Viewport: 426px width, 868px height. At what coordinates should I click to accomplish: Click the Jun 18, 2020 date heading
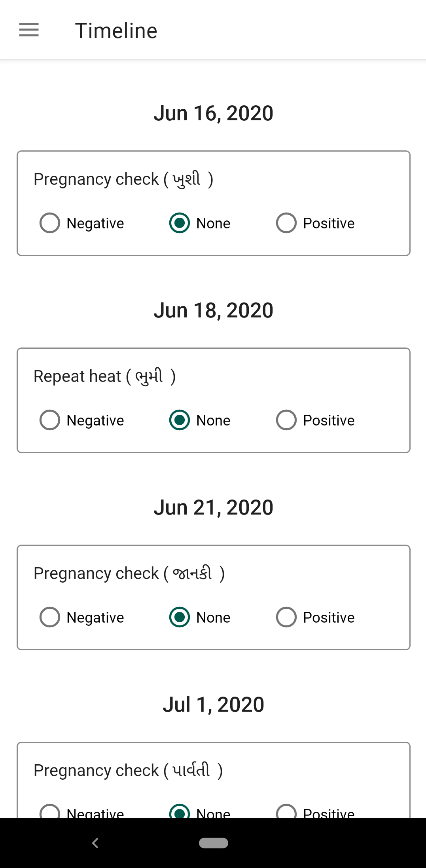pyautogui.click(x=213, y=310)
